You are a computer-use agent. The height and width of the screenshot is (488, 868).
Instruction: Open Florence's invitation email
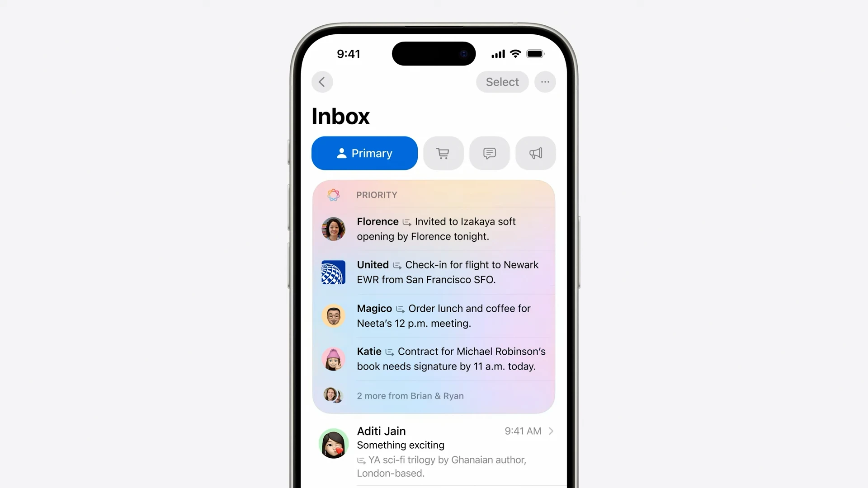[x=434, y=228]
